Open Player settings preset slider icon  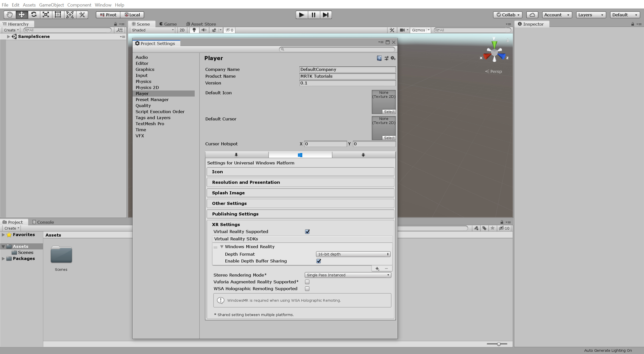(386, 58)
